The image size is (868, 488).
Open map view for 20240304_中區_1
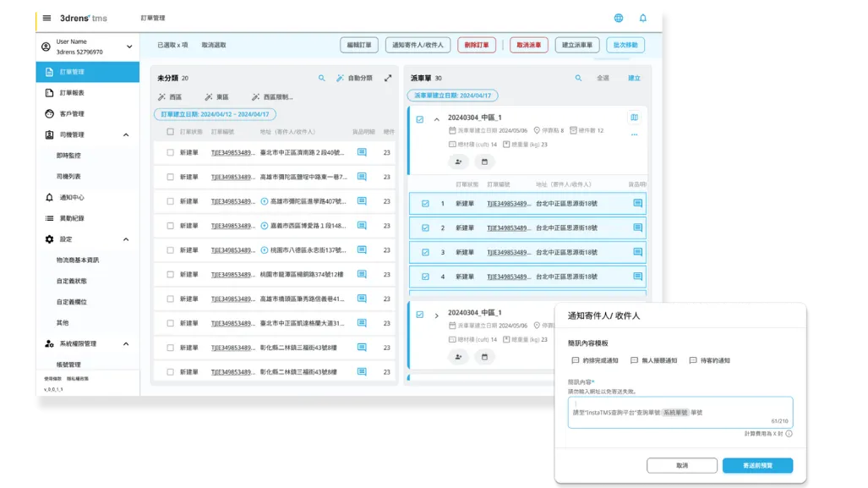pyautogui.click(x=635, y=118)
